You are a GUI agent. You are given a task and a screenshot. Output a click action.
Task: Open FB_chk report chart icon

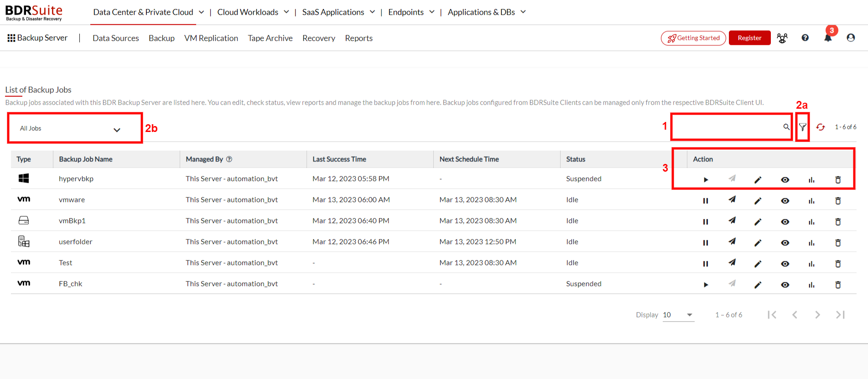point(811,285)
